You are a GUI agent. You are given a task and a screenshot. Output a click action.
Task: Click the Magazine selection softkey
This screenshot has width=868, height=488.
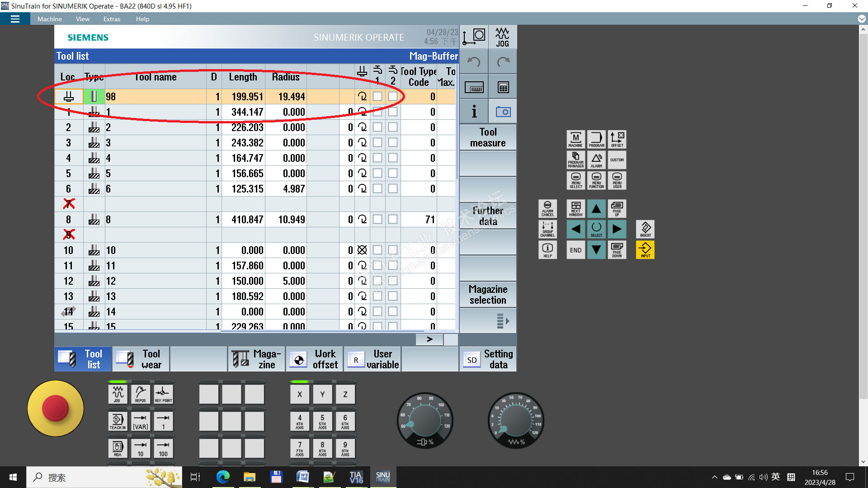[488, 295]
